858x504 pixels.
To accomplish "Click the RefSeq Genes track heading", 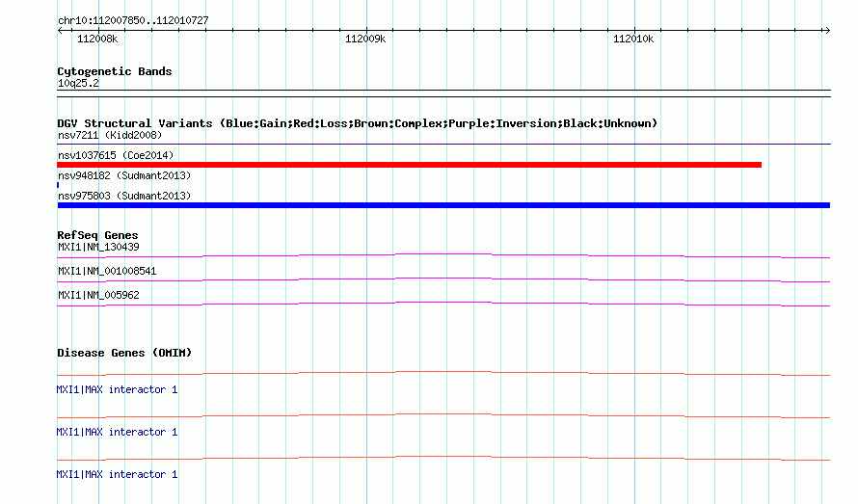I will pyautogui.click(x=97, y=235).
